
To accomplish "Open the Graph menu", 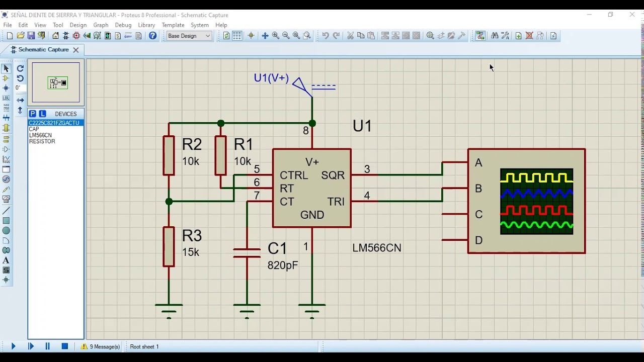I will [101, 25].
